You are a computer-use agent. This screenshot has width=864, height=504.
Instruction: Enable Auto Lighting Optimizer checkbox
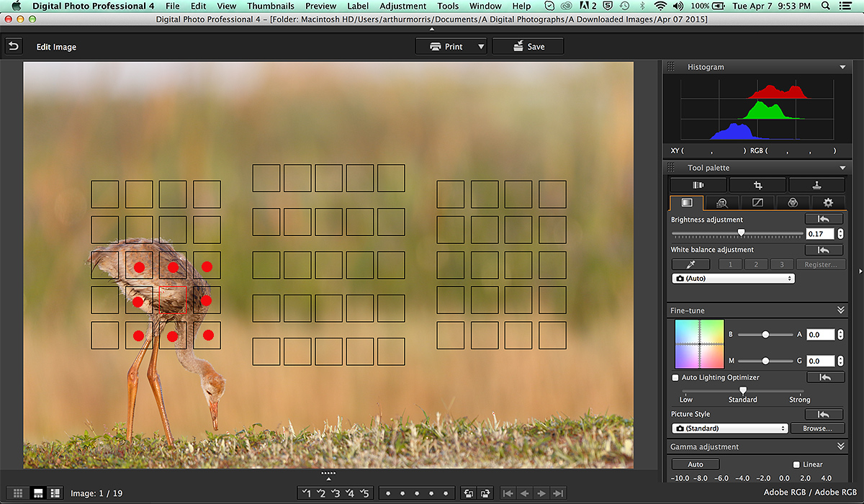coord(675,377)
